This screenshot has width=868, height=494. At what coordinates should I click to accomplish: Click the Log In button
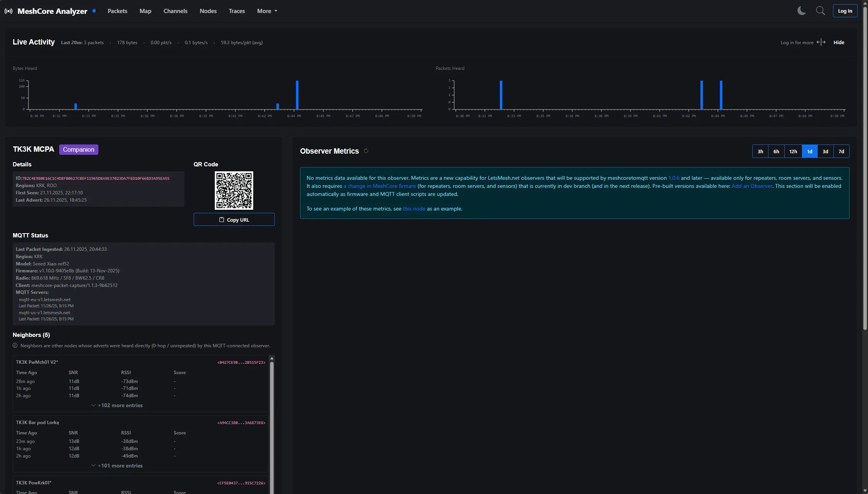(x=845, y=11)
